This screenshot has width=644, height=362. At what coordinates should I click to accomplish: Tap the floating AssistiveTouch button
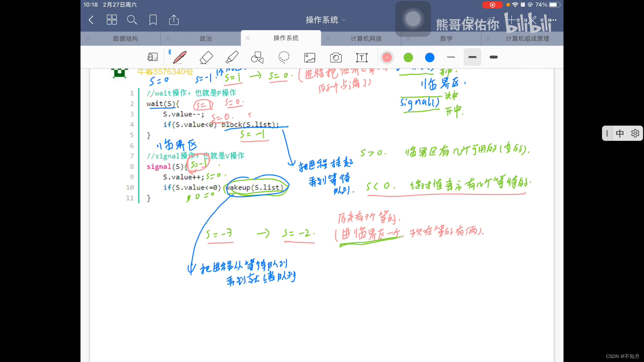coord(413,19)
